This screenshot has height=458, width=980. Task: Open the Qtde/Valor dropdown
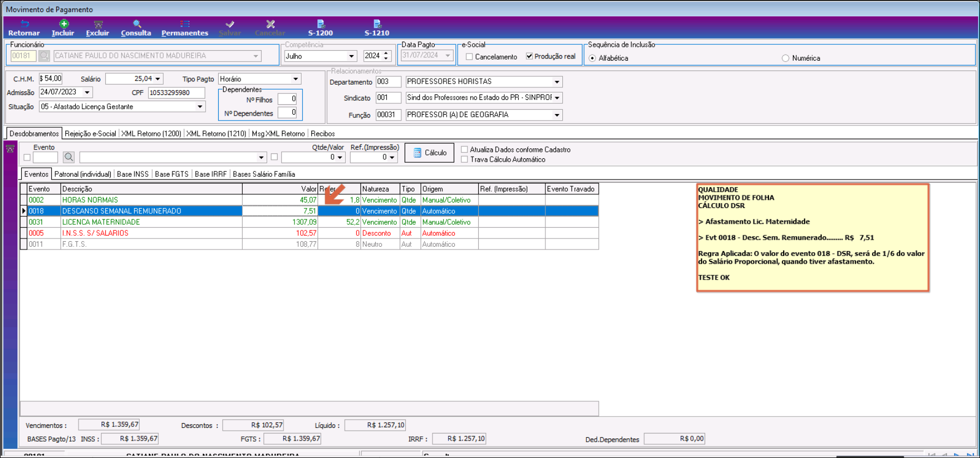click(340, 157)
